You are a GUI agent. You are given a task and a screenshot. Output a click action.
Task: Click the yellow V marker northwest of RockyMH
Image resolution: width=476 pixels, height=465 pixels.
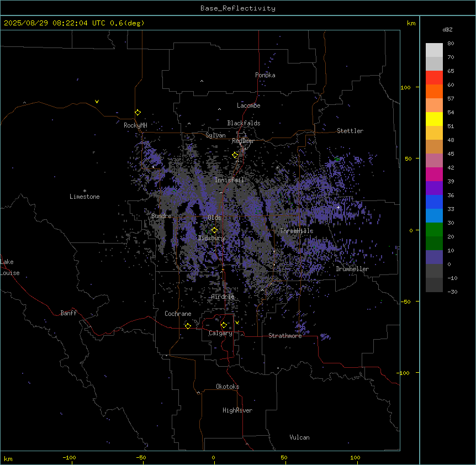click(97, 102)
